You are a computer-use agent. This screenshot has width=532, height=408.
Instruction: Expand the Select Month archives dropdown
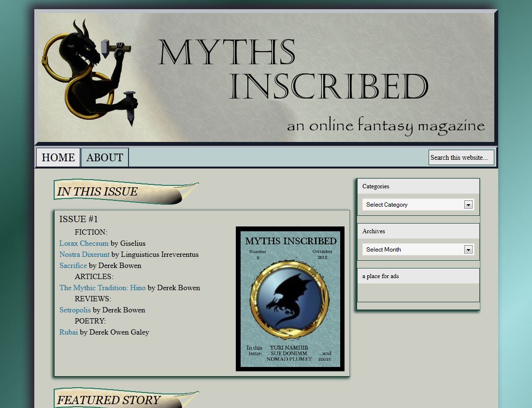coord(413,250)
